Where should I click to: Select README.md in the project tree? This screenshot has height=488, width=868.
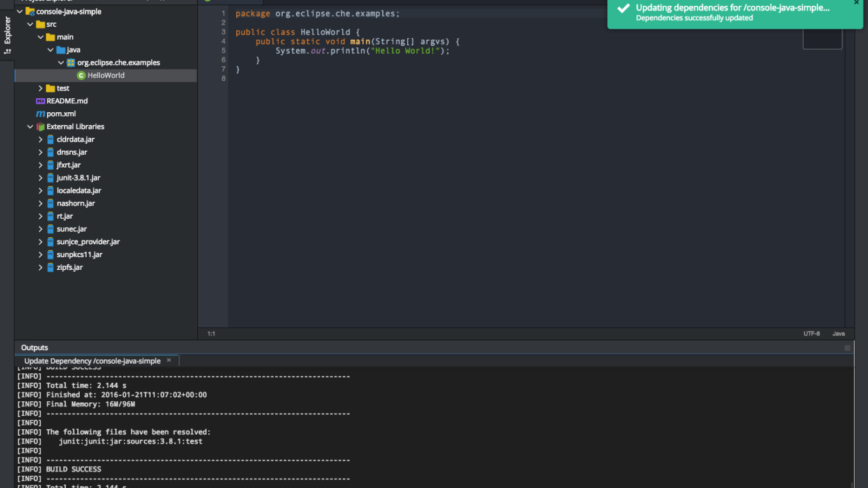click(67, 101)
